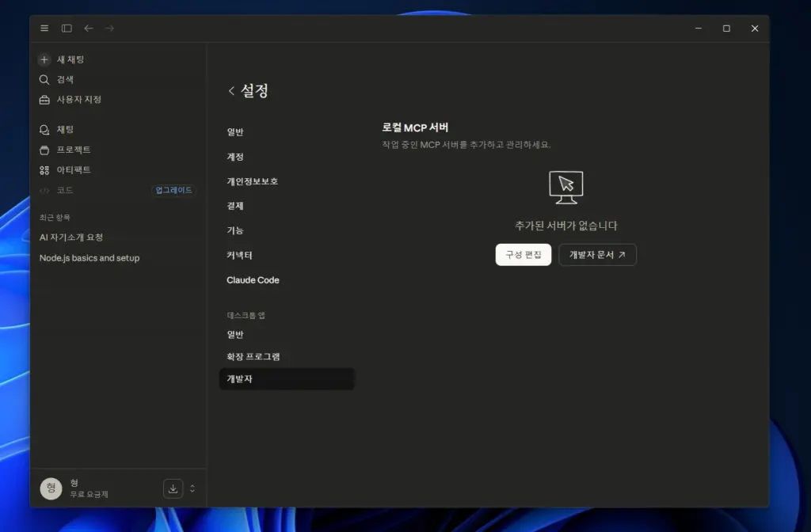Image resolution: width=811 pixels, height=532 pixels.
Task: Click the download icon near profile
Action: [x=173, y=488]
